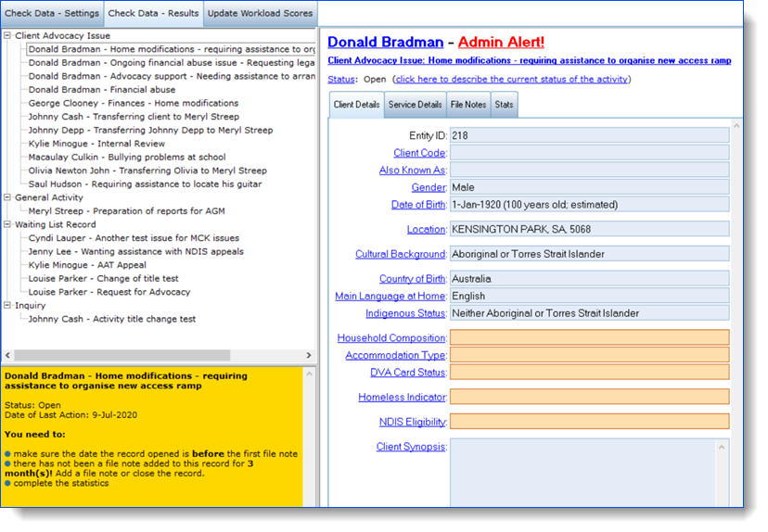Image resolution: width=768 pixels, height=532 pixels.
Task: Click the Accommodation Type label link
Action: (x=395, y=355)
